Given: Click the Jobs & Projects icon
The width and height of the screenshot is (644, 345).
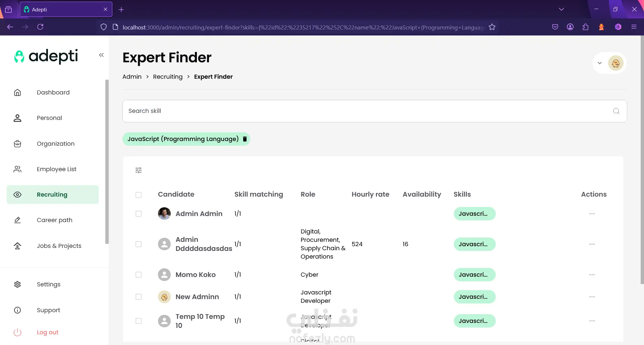Looking at the screenshot, I should pyautogui.click(x=17, y=246).
